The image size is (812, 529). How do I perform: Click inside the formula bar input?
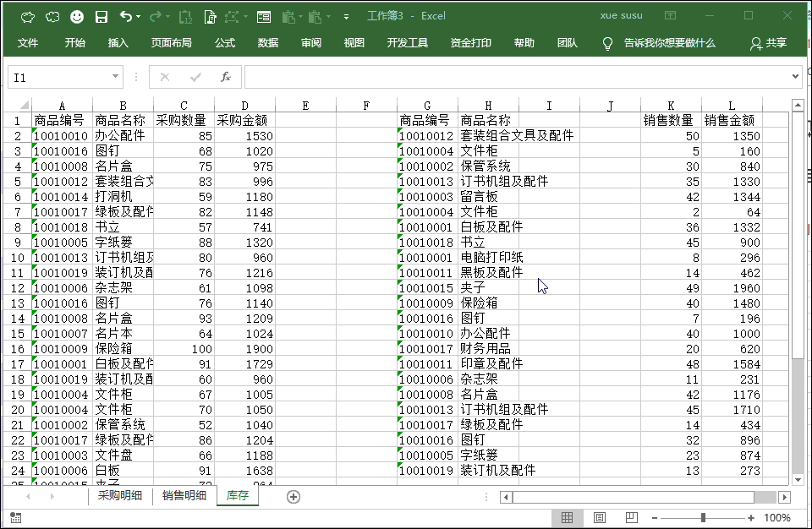(518, 77)
